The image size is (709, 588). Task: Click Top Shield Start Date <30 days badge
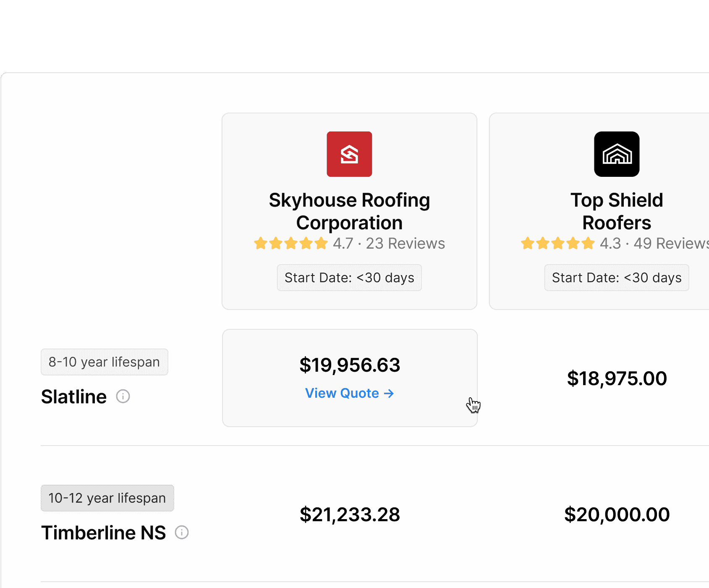(x=617, y=278)
